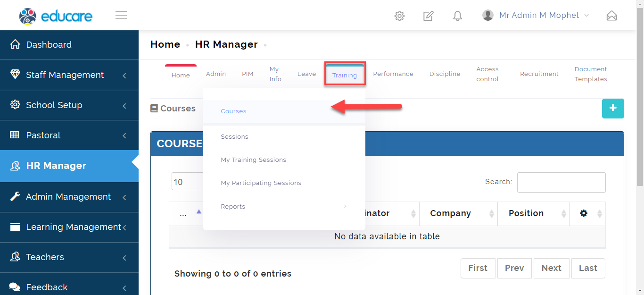Image resolution: width=644 pixels, height=295 pixels.
Task: Click the Feedback chat bubbles icon
Action: point(15,287)
